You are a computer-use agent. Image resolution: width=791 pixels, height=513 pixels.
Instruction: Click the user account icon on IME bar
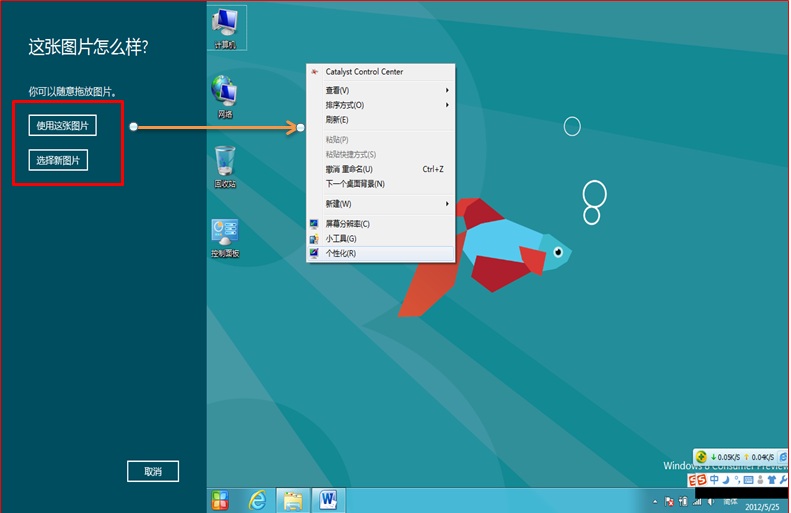tap(760, 480)
